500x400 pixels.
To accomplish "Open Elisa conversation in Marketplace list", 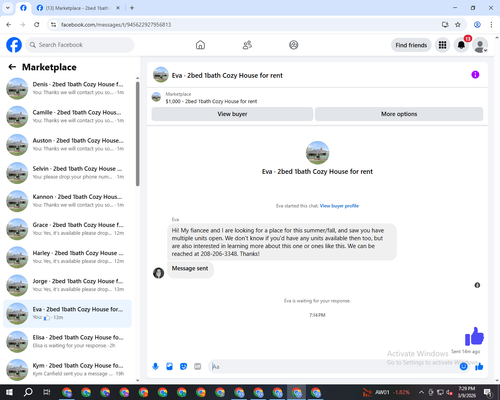I will [68, 342].
